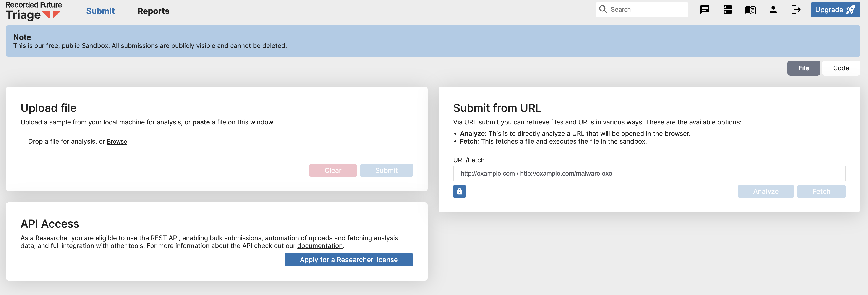
Task: Switch to File submission mode
Action: [x=803, y=68]
